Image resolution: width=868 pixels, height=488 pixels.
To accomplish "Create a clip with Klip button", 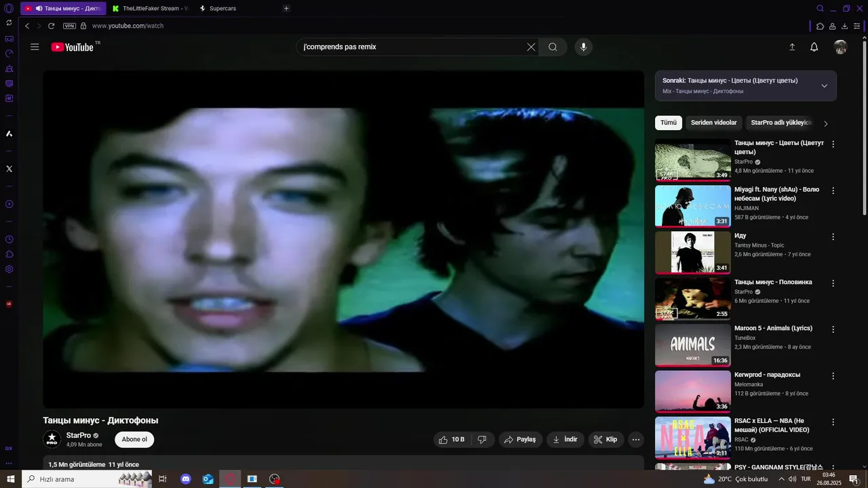I will 606,439.
